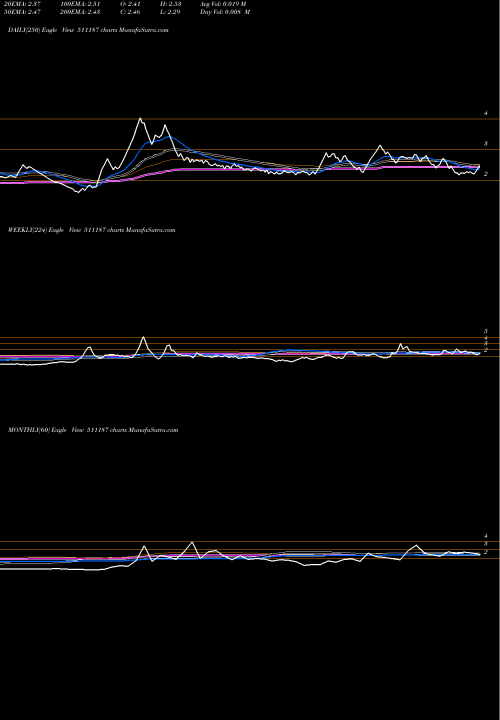The width and height of the screenshot is (500, 720).
Task: Click the DAILY(250) Eagle View chart title
Action: 88,30
